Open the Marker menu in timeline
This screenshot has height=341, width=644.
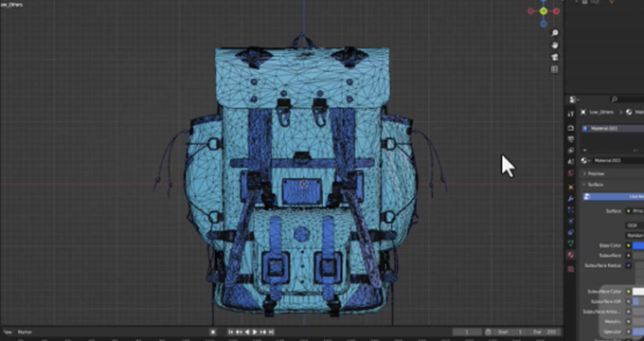pyautogui.click(x=25, y=332)
